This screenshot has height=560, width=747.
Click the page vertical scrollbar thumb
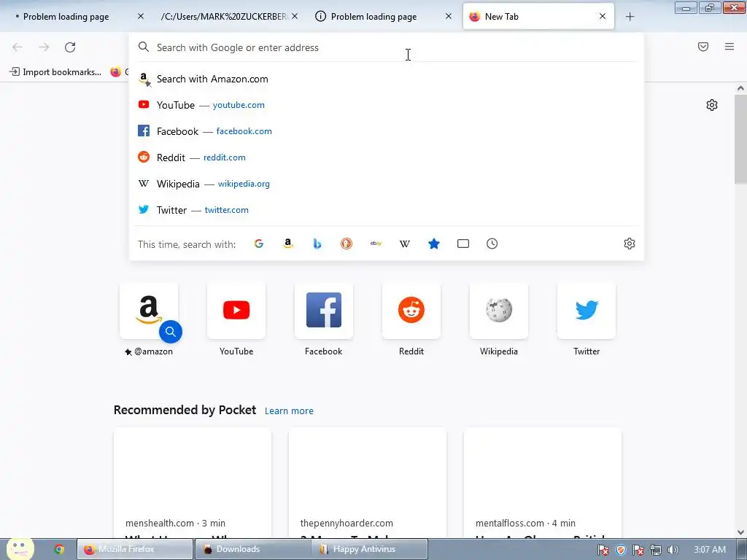740,139
